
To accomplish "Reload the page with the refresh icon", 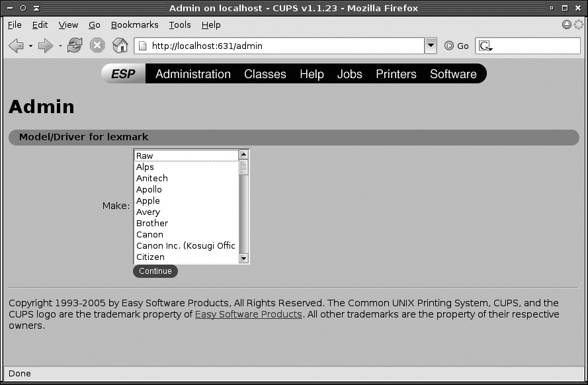I will pos(73,46).
